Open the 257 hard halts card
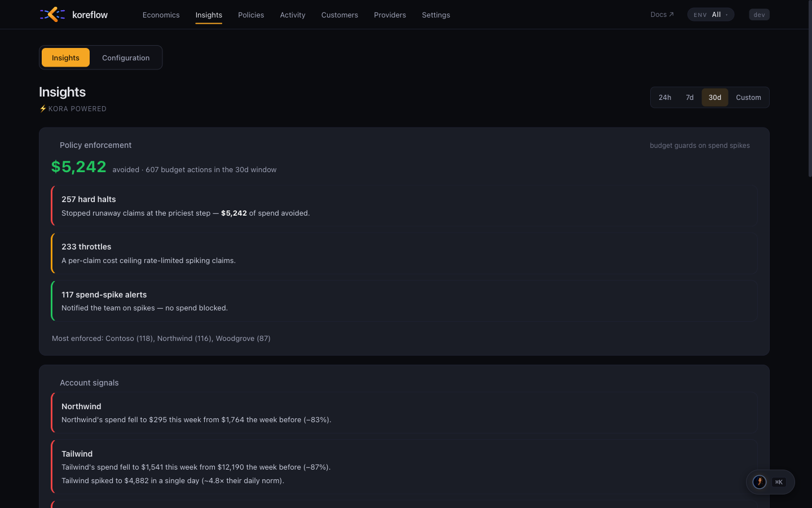The height and width of the screenshot is (508, 812). (x=404, y=206)
